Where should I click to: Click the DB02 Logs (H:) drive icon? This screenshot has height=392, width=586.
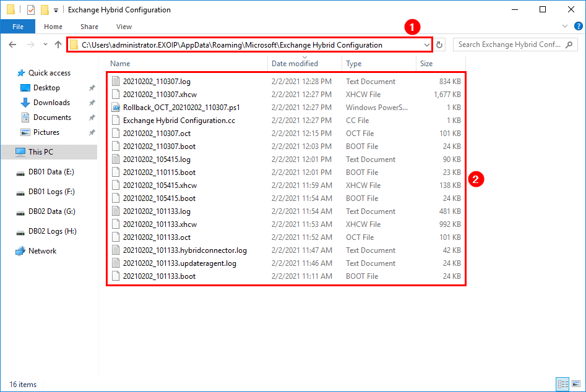[x=20, y=232]
